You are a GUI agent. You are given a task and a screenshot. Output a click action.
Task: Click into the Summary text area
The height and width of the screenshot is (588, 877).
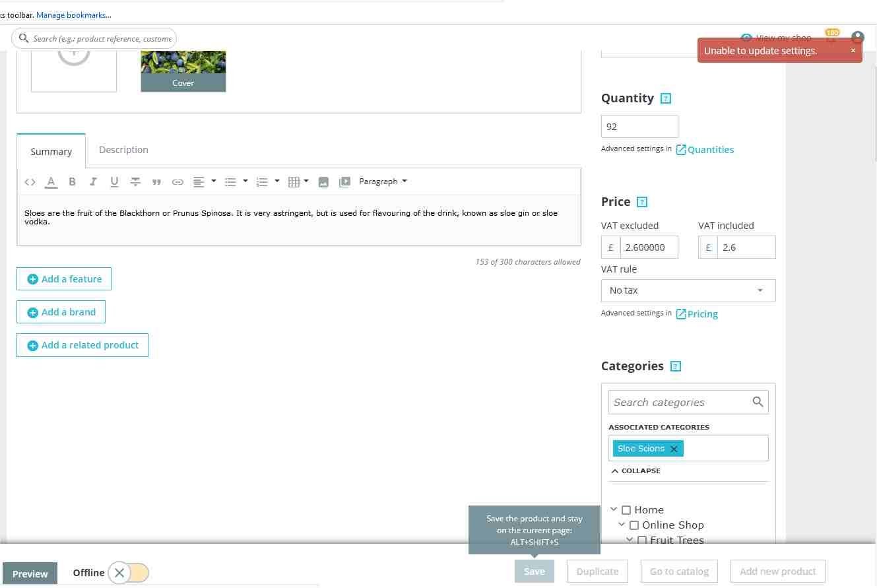coord(299,220)
